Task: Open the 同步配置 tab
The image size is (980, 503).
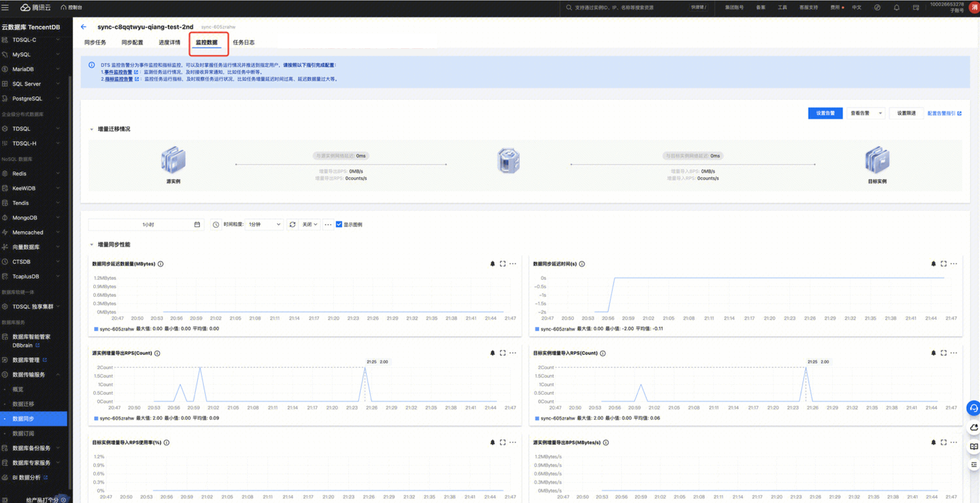Action: [x=132, y=42]
